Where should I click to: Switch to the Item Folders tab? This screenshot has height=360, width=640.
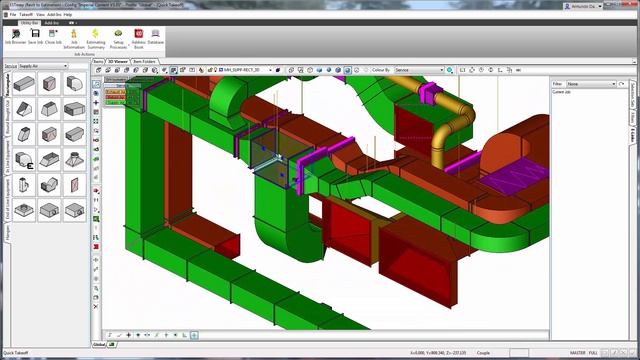pyautogui.click(x=144, y=61)
